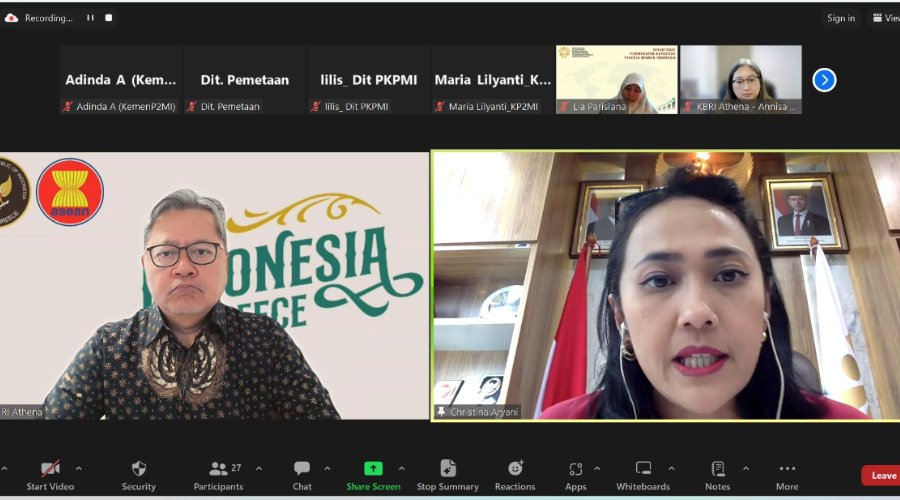The height and width of the screenshot is (500, 900).
Task: Stop the recording
Action: [109, 18]
